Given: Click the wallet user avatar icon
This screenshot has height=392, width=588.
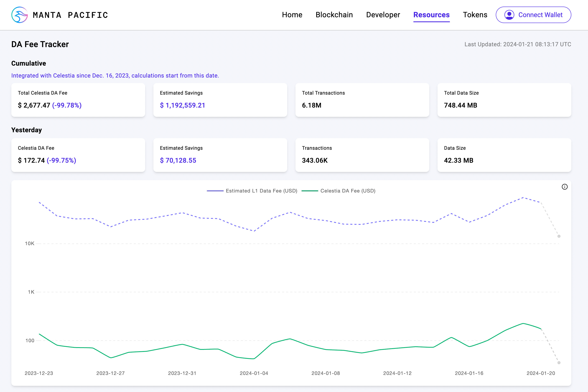Looking at the screenshot, I should point(509,15).
